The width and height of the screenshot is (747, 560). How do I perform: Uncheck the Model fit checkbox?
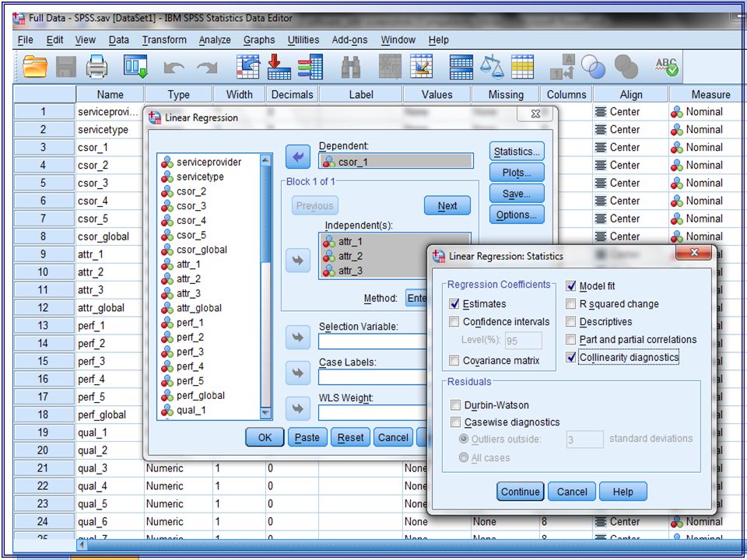click(x=570, y=286)
